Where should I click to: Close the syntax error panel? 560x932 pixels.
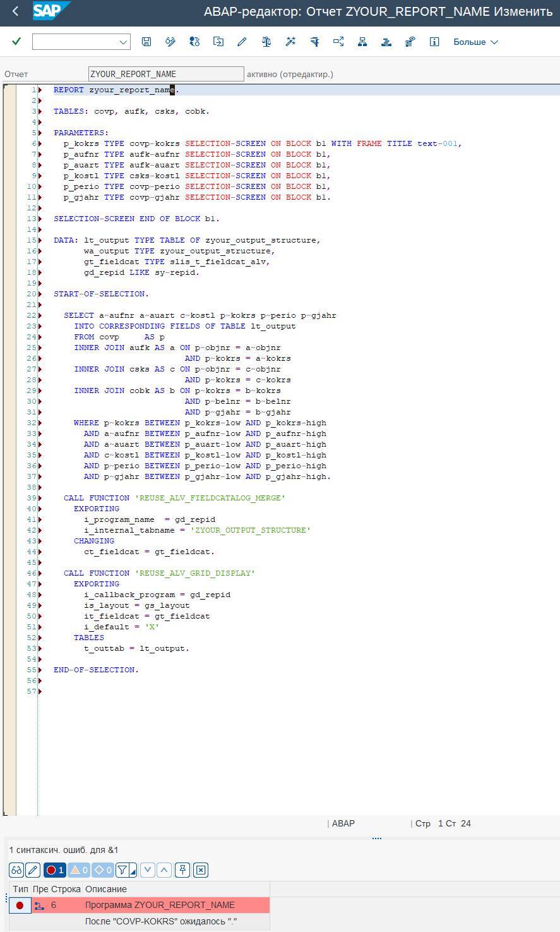[x=201, y=870]
